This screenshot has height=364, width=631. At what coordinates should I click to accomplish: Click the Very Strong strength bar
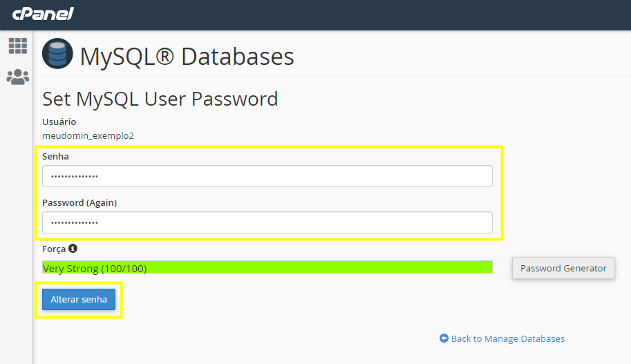coord(267,267)
